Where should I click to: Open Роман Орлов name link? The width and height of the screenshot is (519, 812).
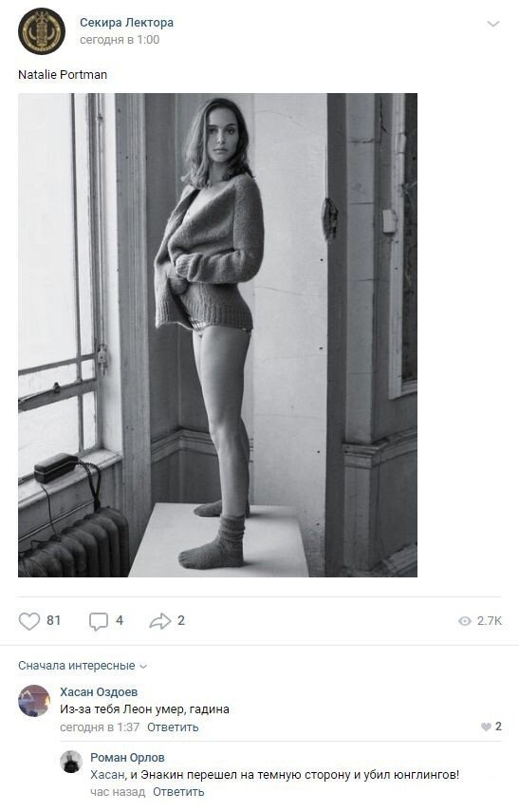pyautogui.click(x=127, y=758)
